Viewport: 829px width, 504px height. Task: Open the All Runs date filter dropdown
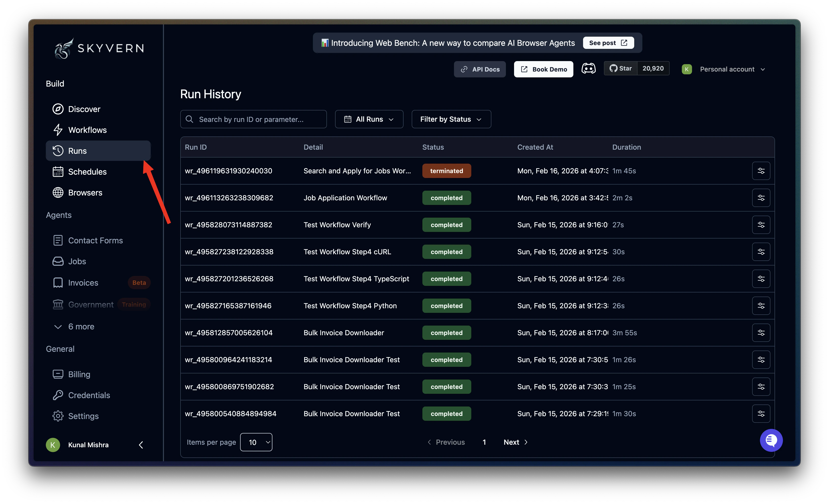369,119
